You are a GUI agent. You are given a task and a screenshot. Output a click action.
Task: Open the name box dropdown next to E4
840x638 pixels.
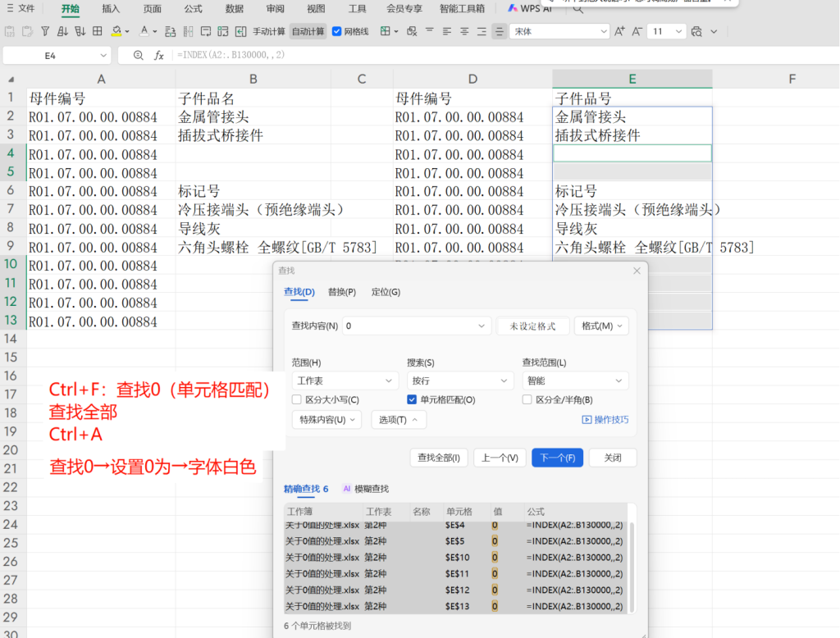(103, 55)
